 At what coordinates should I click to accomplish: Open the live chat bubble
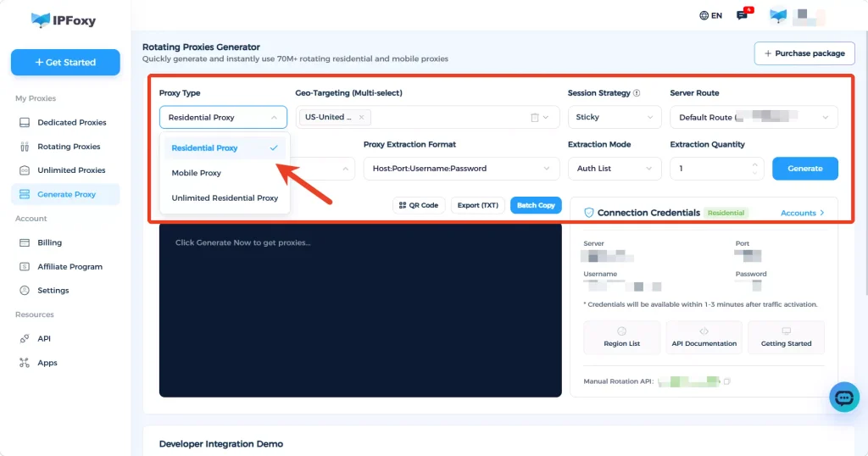844,398
